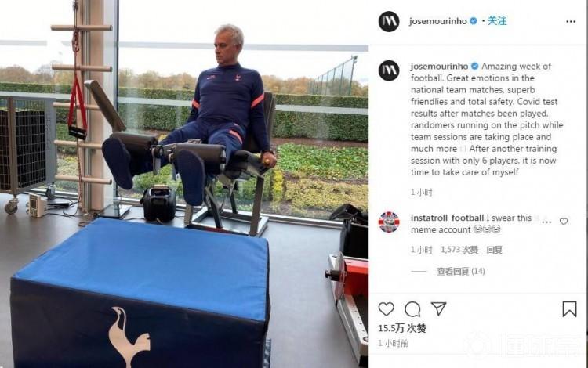Screen dimensions: 588x368
Task: Toggle the bookmark save icon
Action: (x=569, y=309)
